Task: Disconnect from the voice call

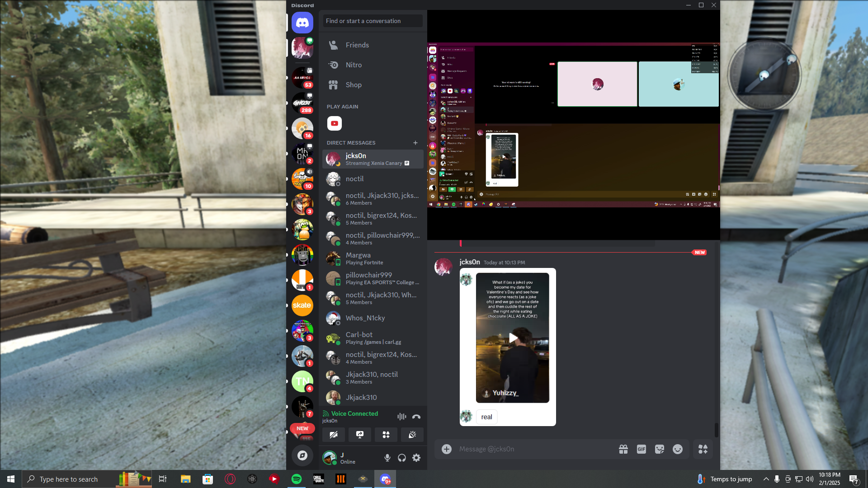Action: 416,417
